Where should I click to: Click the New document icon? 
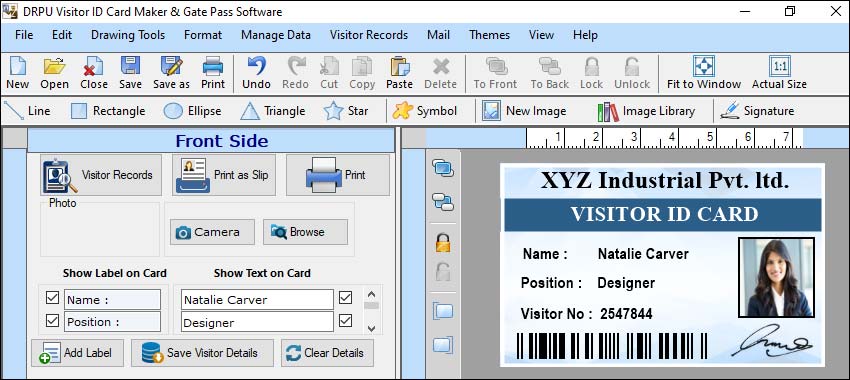click(17, 73)
